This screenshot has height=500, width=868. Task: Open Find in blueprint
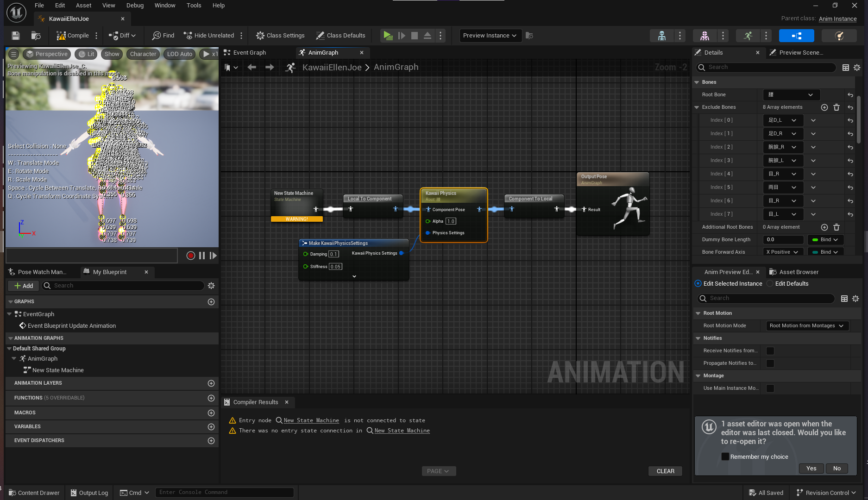[164, 36]
